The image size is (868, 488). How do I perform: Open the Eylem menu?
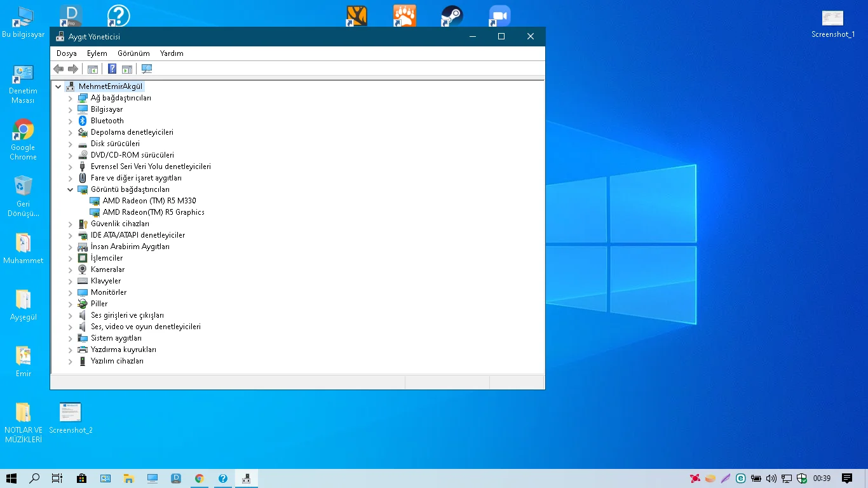[x=97, y=53]
